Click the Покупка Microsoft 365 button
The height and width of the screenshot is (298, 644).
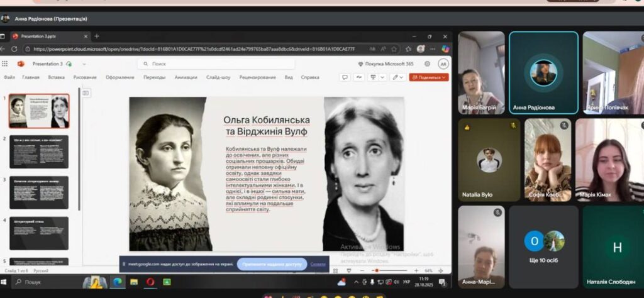point(386,63)
